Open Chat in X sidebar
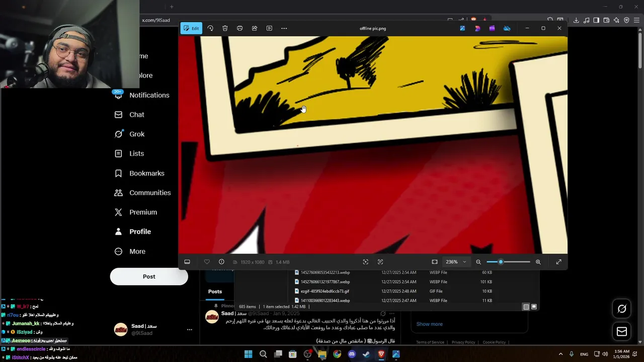 click(x=129, y=115)
